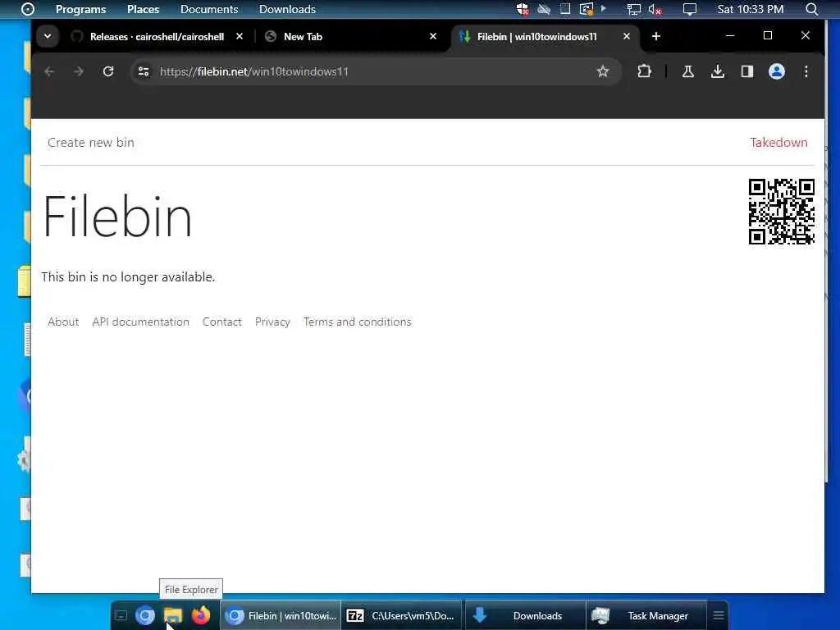
Task: Close the New Tab tab
Action: pyautogui.click(x=433, y=36)
